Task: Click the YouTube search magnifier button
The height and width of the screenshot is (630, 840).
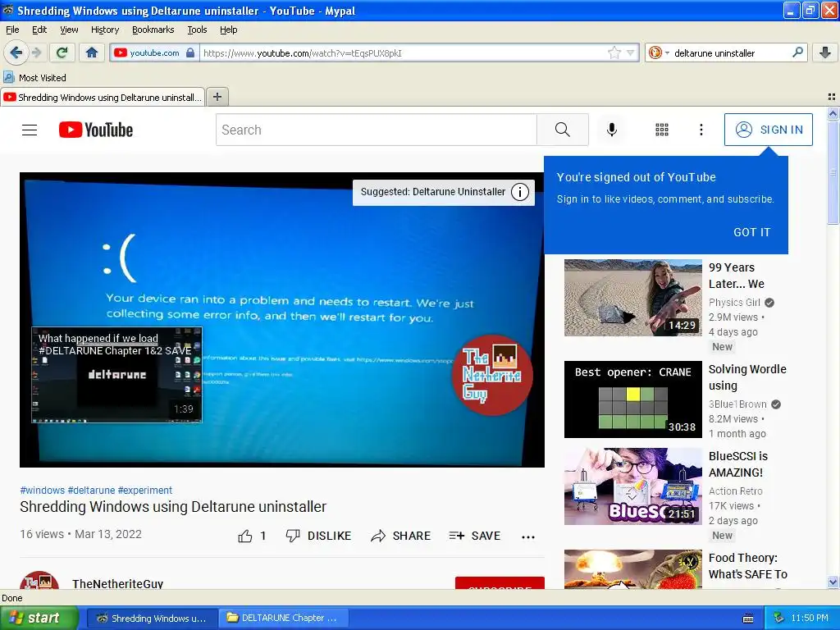Action: [x=563, y=130]
